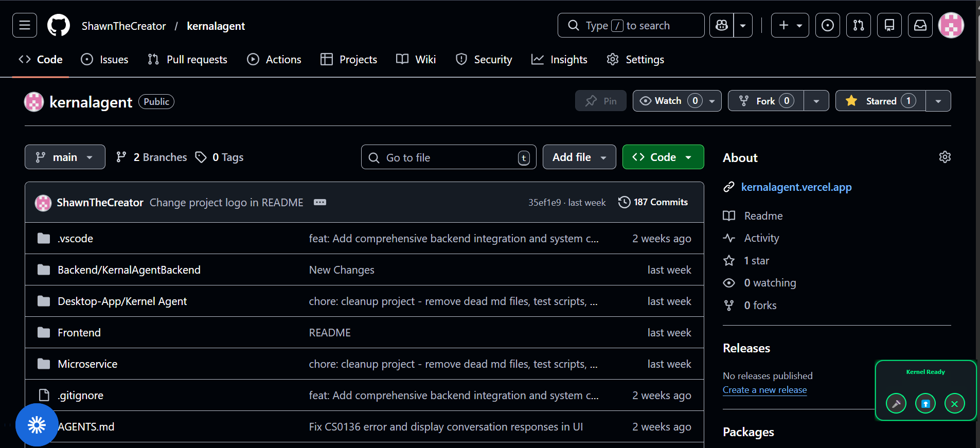
Task: Open the Microservice folder
Action: click(87, 364)
